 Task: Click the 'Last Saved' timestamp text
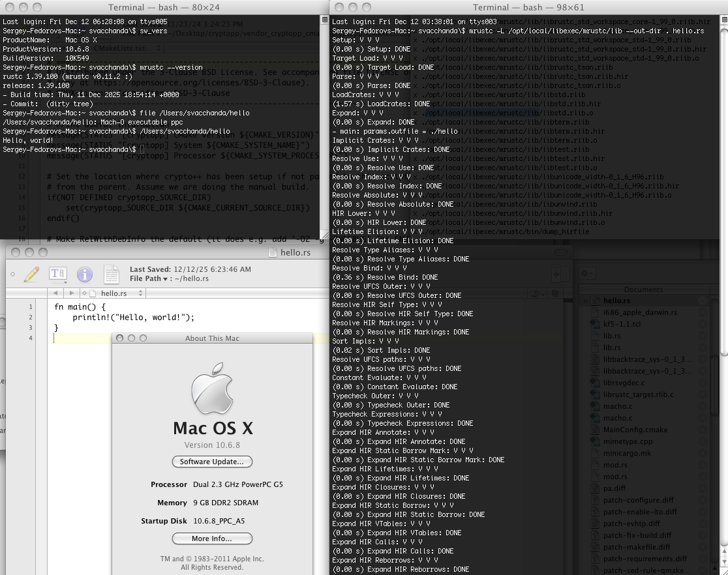click(190, 269)
